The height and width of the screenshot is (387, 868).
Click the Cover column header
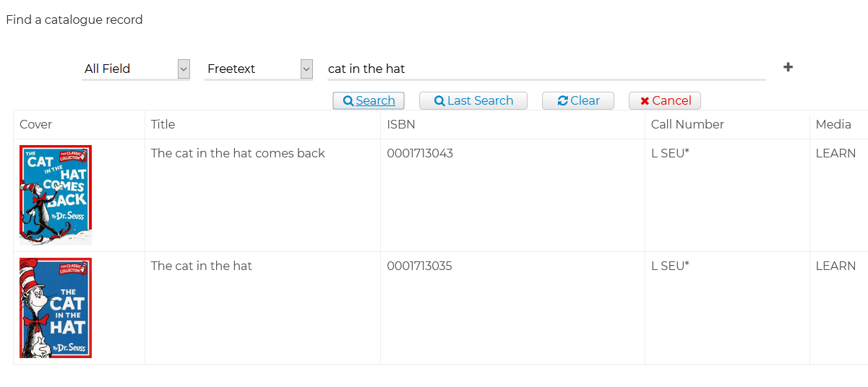[35, 124]
